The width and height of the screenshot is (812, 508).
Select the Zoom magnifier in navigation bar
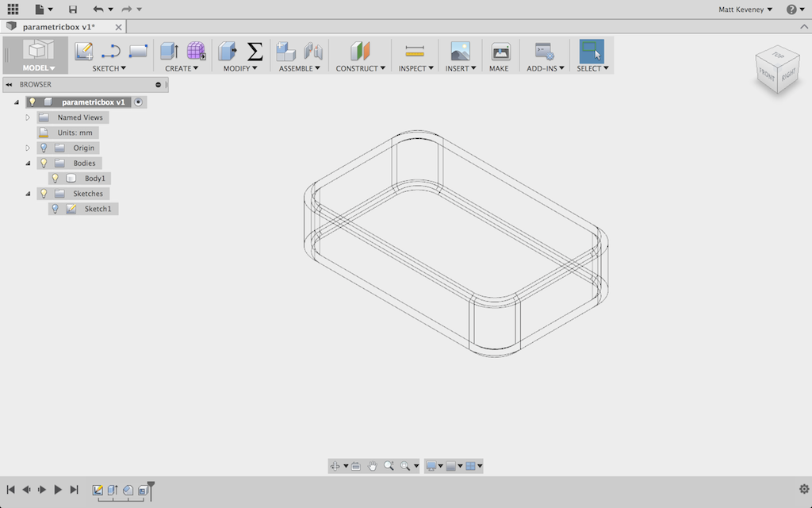click(389, 465)
